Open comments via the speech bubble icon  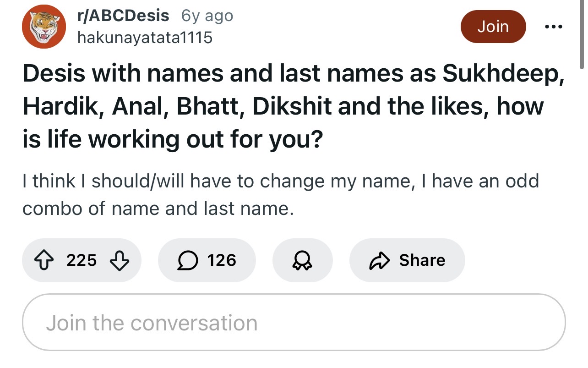click(187, 260)
